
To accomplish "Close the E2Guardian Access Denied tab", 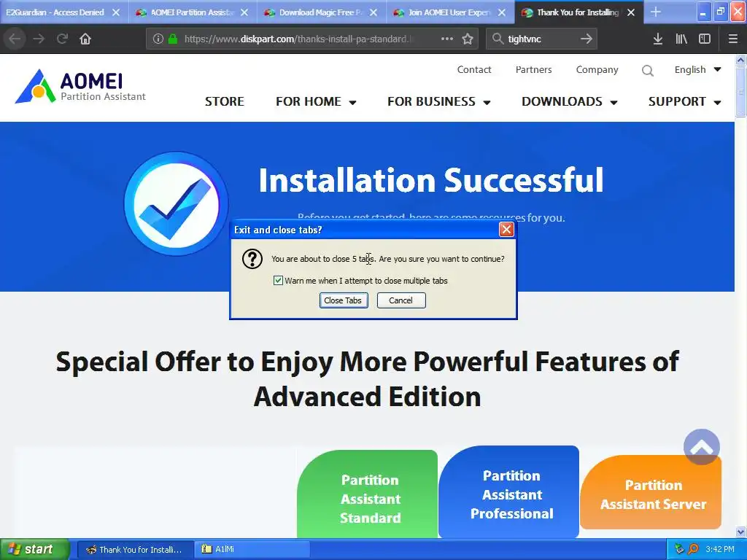I will pos(116,12).
